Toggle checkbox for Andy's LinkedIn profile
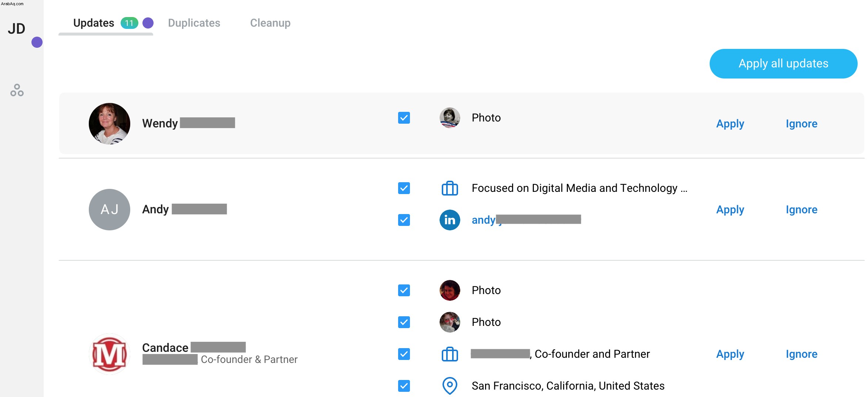The image size is (868, 397). pyautogui.click(x=404, y=220)
